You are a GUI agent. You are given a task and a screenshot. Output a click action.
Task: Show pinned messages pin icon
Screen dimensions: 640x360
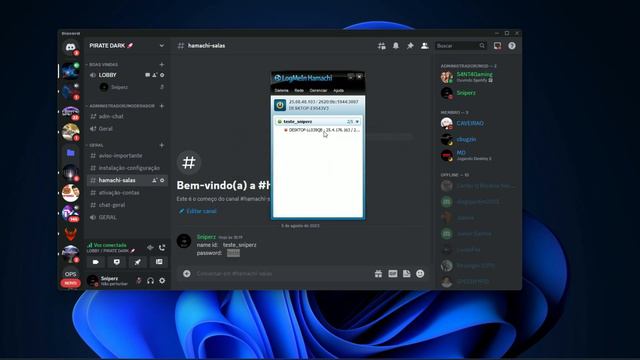pyautogui.click(x=410, y=46)
